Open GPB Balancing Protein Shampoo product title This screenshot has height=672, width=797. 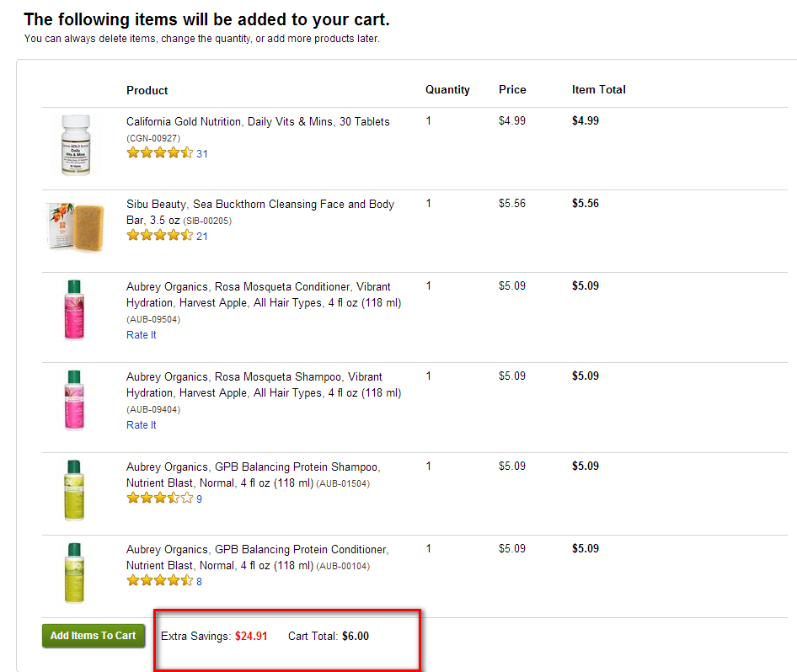(253, 474)
